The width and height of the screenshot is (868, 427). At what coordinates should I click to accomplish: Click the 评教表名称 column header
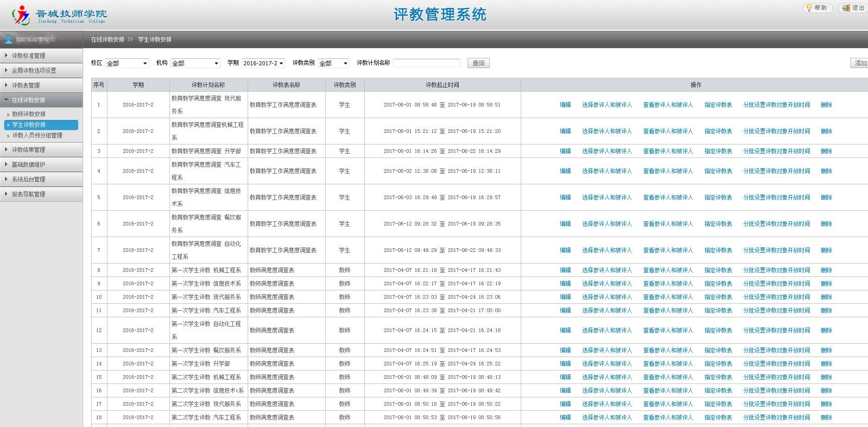(x=286, y=85)
